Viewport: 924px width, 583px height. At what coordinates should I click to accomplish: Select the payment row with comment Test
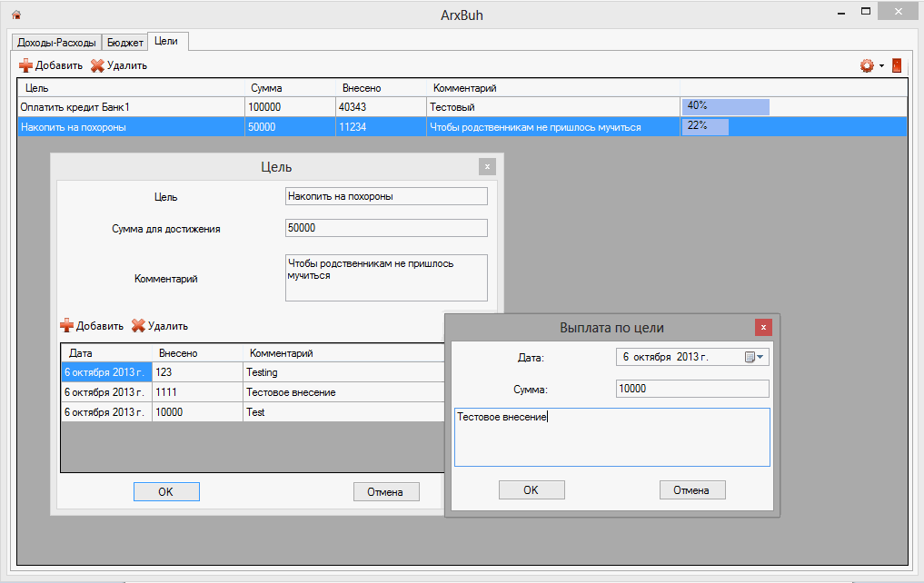click(x=254, y=412)
